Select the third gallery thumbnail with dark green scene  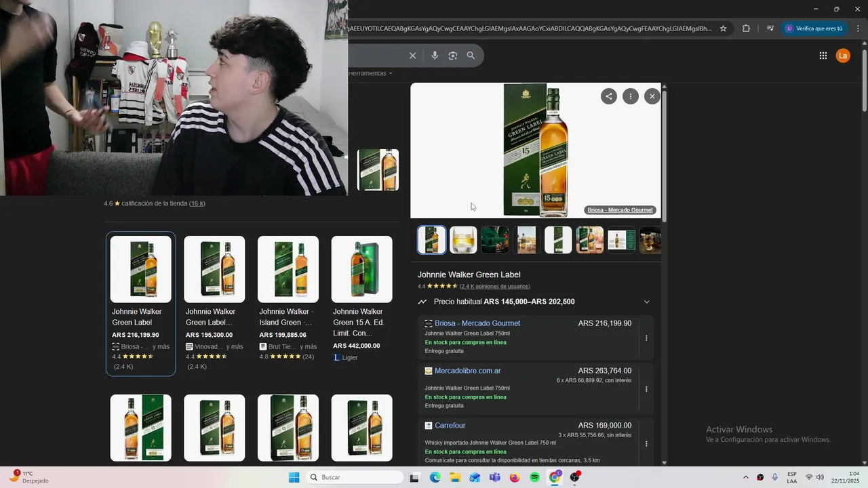(494, 240)
